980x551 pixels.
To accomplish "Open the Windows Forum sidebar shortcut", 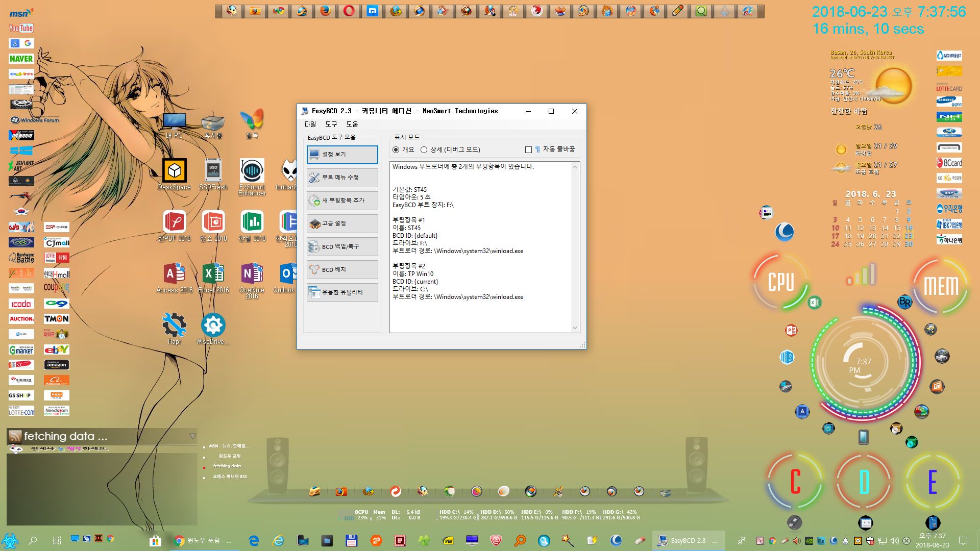I will [35, 120].
